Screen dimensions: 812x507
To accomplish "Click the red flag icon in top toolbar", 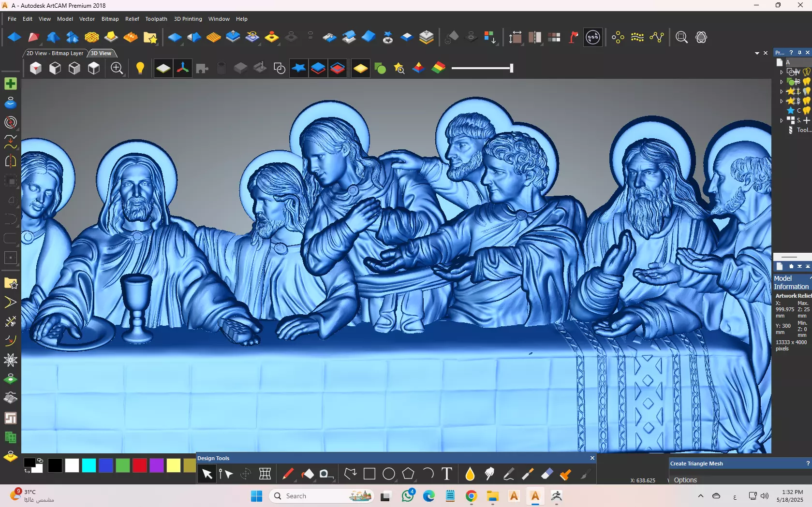I will (574, 37).
